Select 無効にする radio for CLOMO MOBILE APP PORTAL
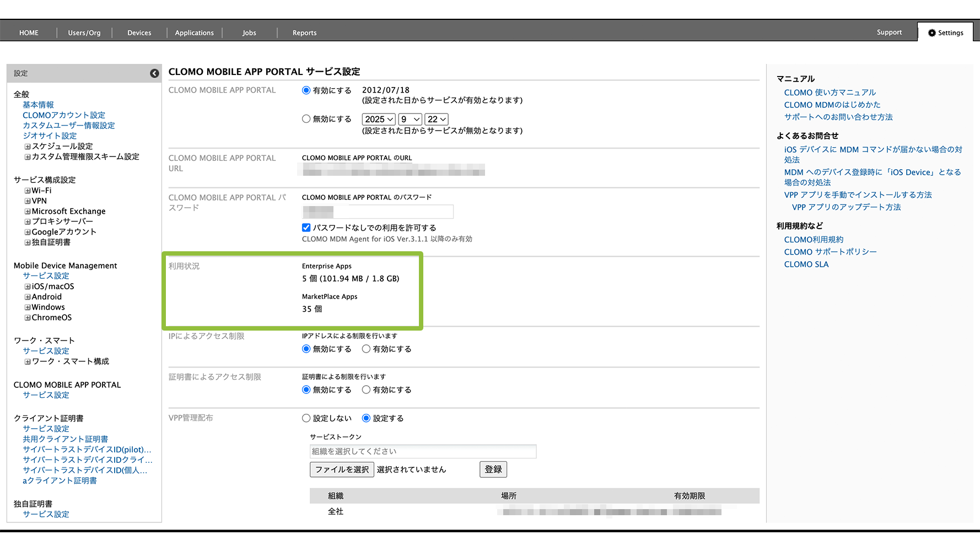980x551 pixels. [x=306, y=119]
